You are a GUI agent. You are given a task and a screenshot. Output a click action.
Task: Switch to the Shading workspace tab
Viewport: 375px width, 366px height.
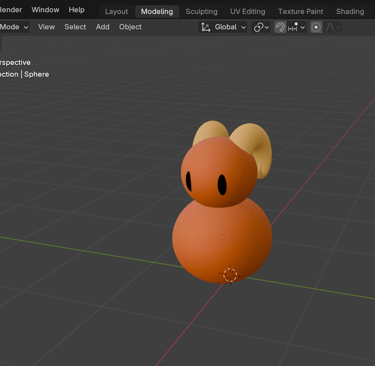coord(350,12)
